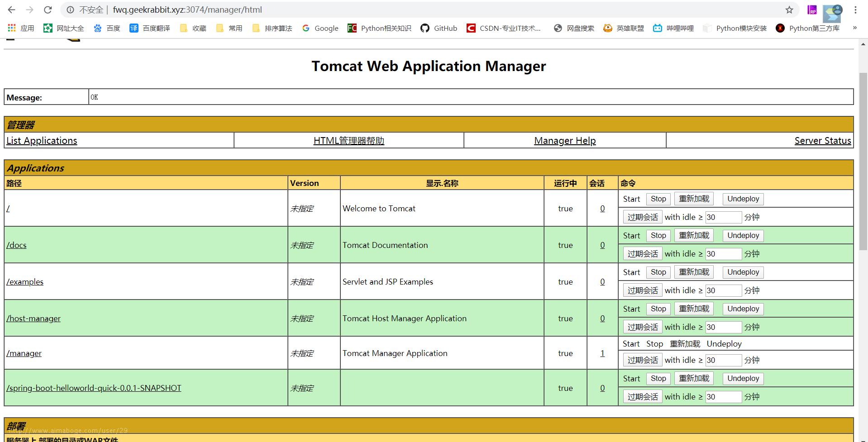The image size is (868, 442).
Task: Open the 网址大全 bookmark
Action: pos(64,28)
